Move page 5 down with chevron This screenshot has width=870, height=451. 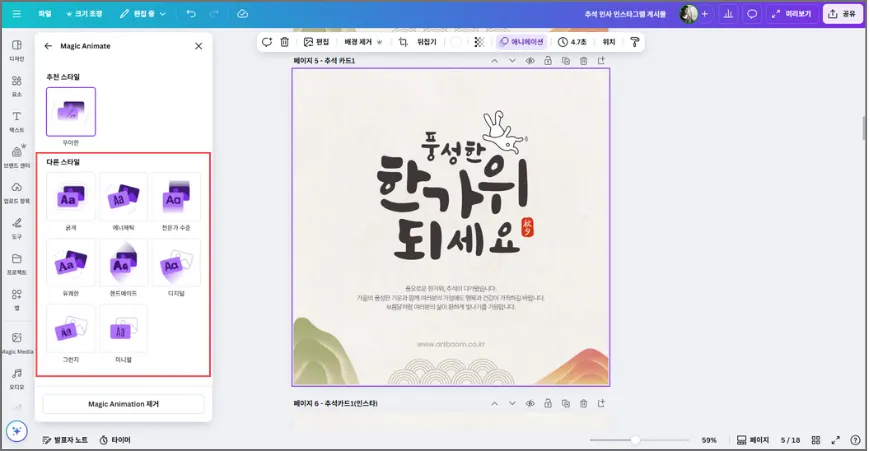pos(512,61)
